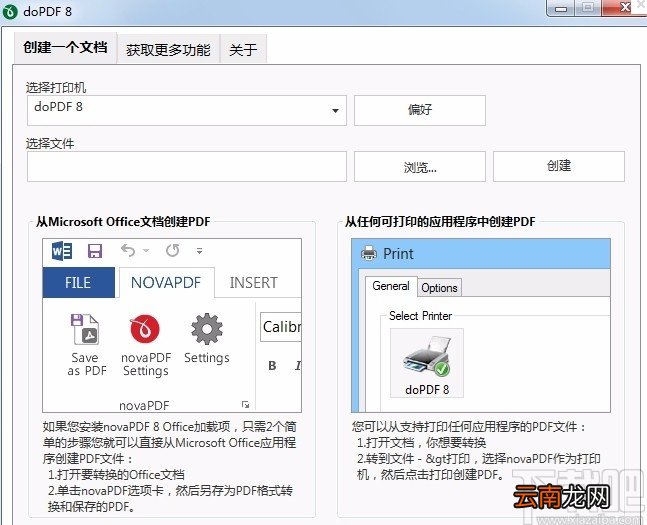
Task: Open the quick access customize arrow
Action: 199,251
